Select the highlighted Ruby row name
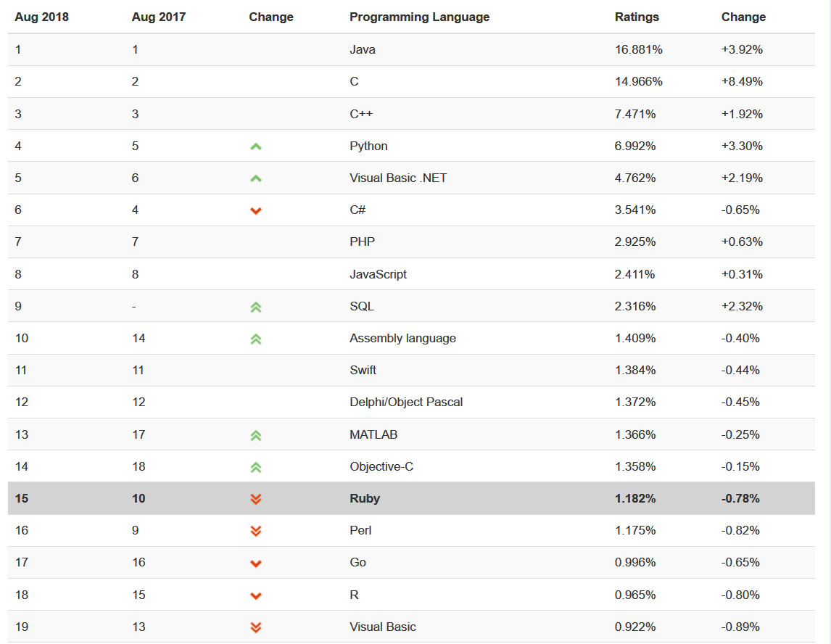This screenshot has width=831, height=644. tap(364, 498)
